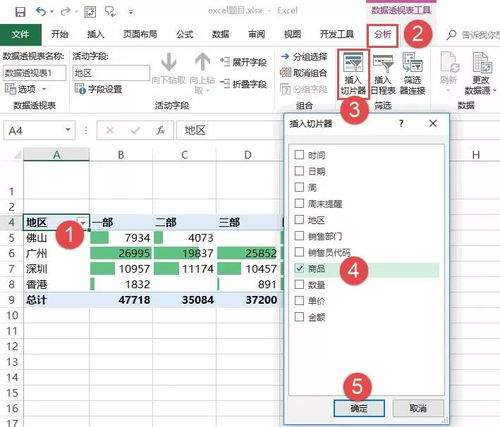The image size is (500, 427).
Task: Switch to the 公式 ribbon tab
Action: pyautogui.click(x=185, y=34)
